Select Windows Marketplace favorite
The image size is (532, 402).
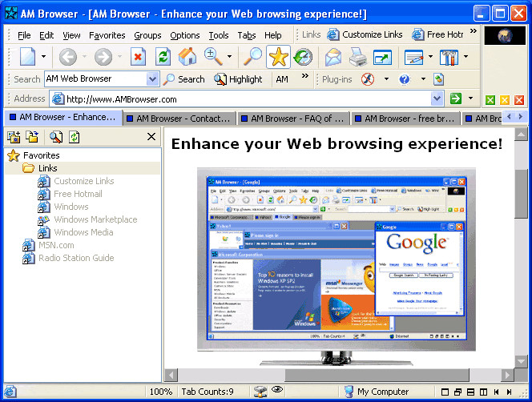pyautogui.click(x=87, y=219)
